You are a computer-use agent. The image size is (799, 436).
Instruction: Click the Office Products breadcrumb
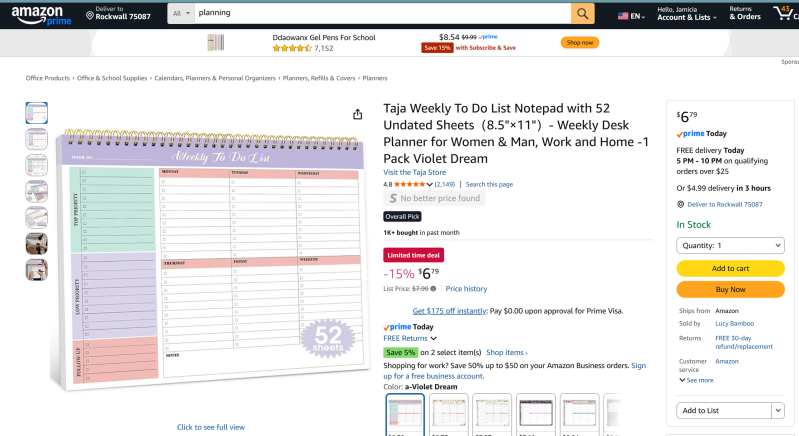click(x=47, y=78)
